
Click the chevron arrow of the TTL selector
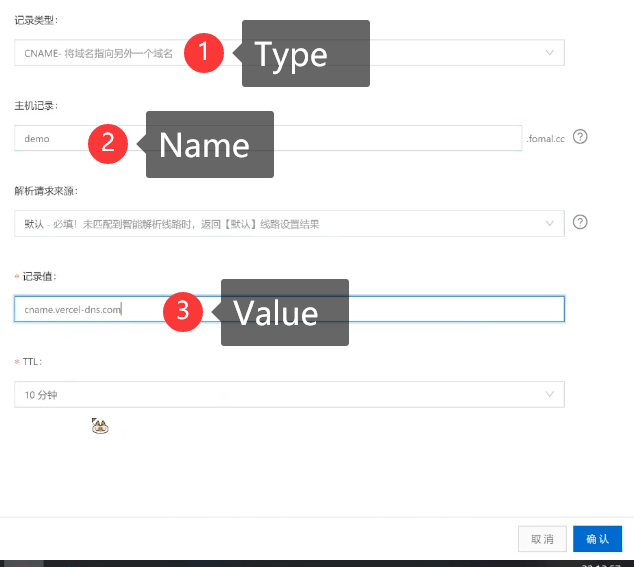549,395
